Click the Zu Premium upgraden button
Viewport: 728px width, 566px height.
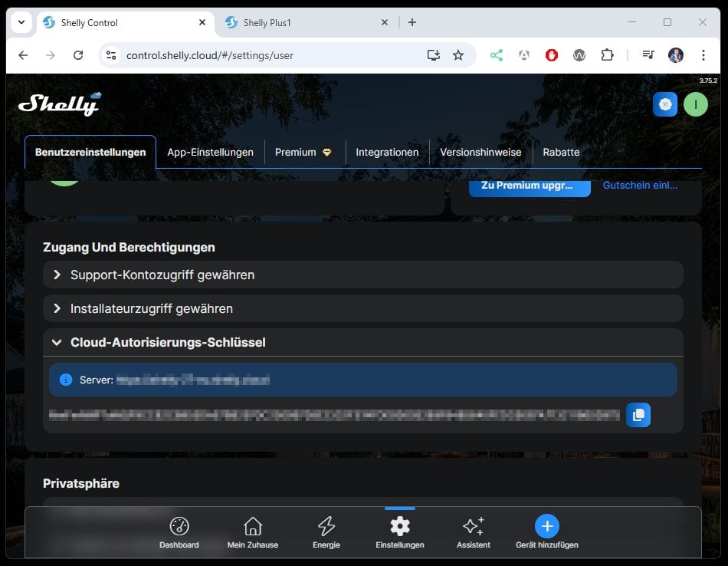pyautogui.click(x=530, y=185)
